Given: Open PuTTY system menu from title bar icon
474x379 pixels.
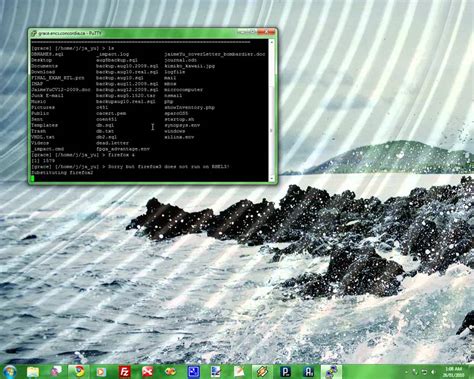Looking at the screenshot, I should coord(34,33).
